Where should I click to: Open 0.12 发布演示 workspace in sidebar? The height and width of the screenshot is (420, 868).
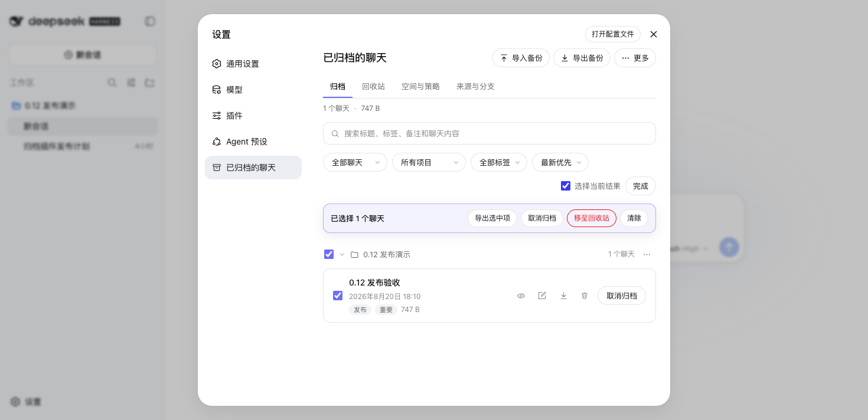[x=83, y=106]
